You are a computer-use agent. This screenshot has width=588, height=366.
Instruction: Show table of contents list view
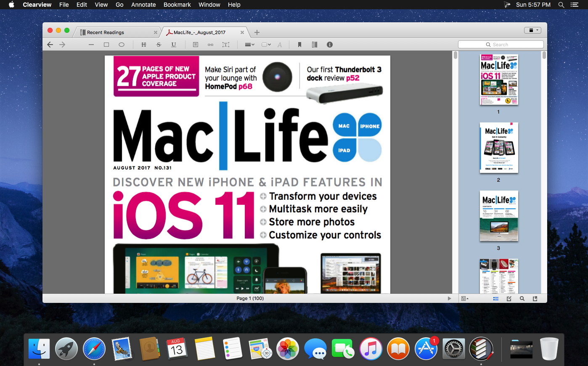(x=496, y=298)
